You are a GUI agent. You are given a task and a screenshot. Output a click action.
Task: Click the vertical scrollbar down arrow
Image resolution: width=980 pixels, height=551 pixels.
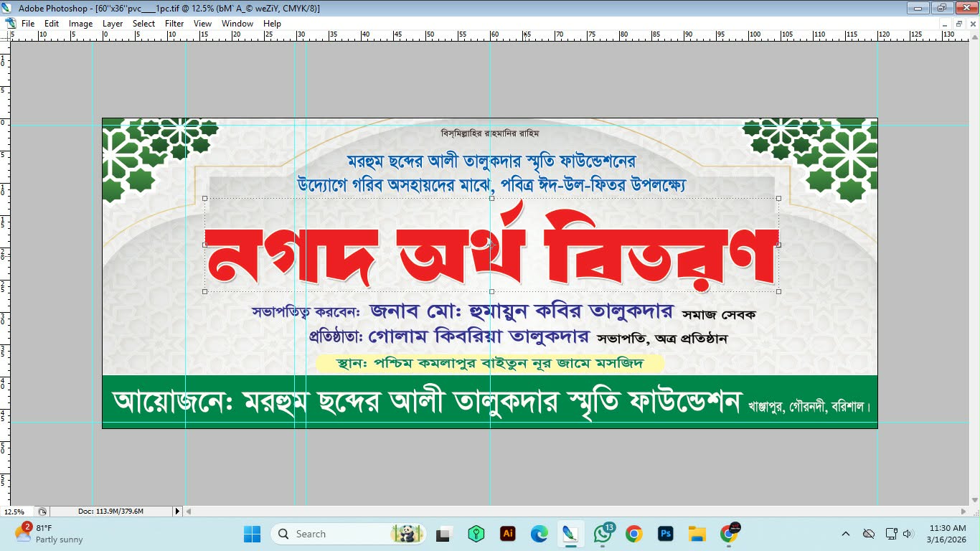coord(974,500)
